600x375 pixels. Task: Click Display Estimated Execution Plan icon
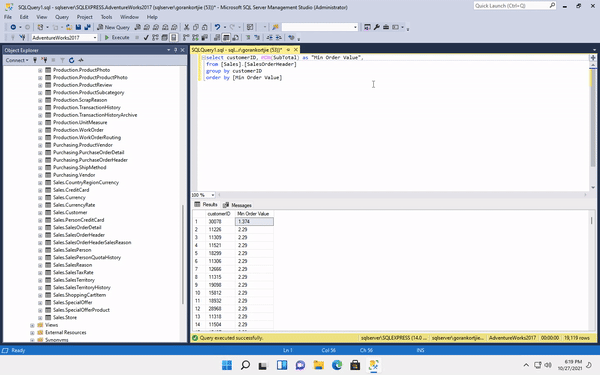click(155, 38)
